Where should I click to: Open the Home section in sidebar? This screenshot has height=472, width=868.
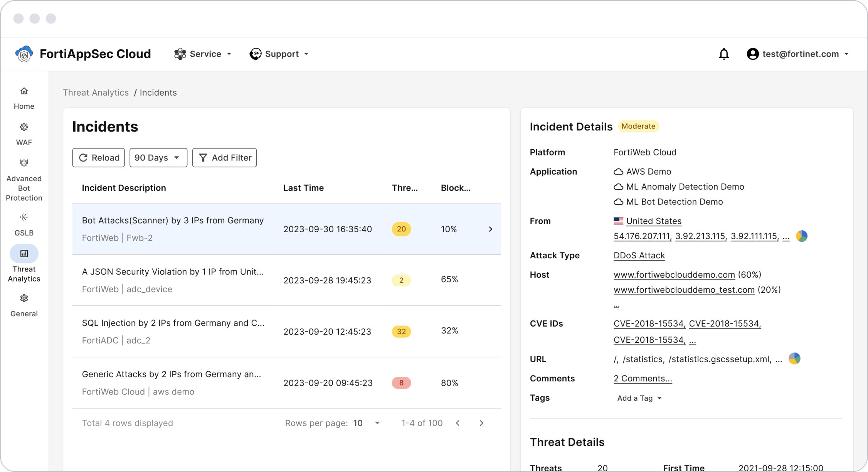point(24,98)
